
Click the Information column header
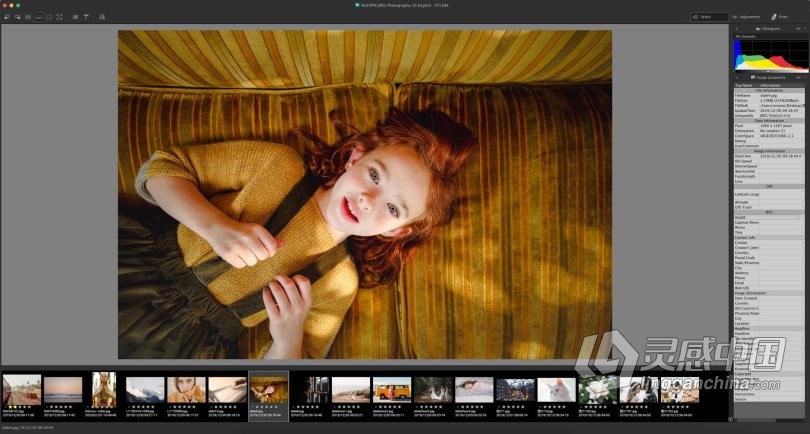781,85
